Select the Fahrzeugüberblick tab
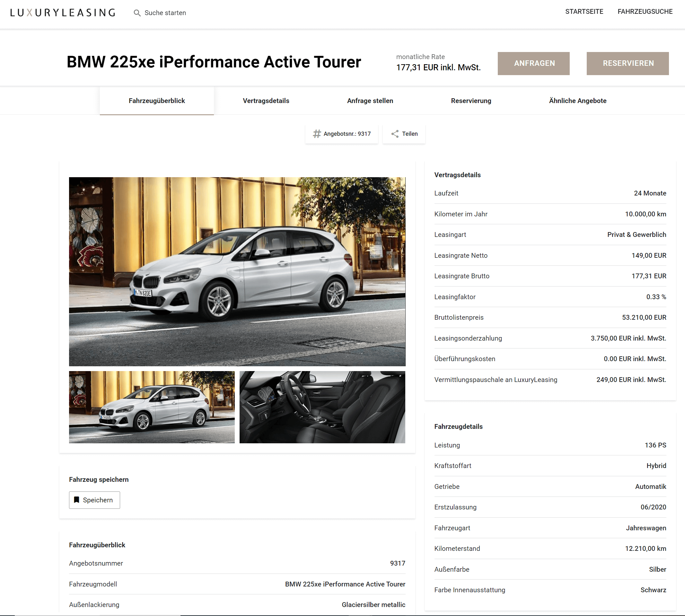The image size is (685, 616). tap(157, 100)
